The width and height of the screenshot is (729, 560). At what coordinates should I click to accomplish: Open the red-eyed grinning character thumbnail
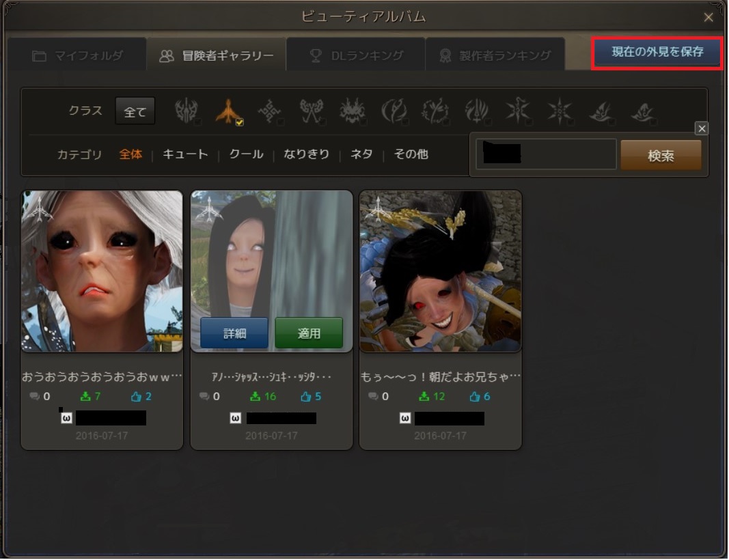440,271
